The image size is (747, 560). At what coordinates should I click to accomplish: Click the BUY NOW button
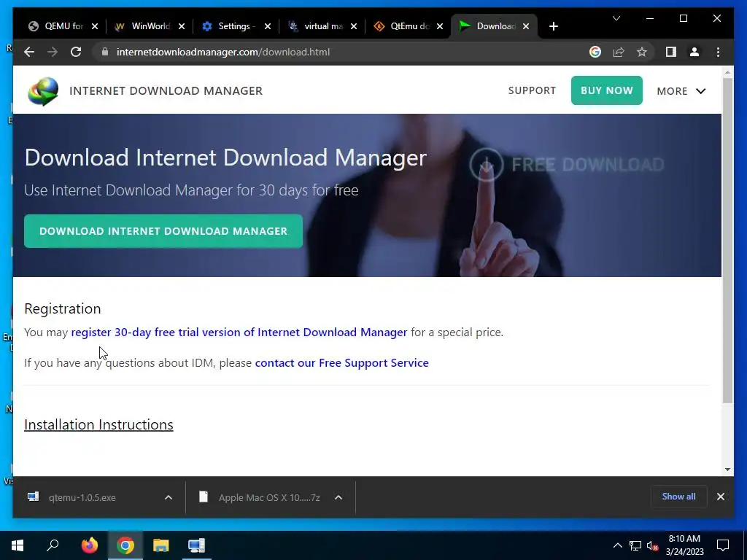pos(606,90)
